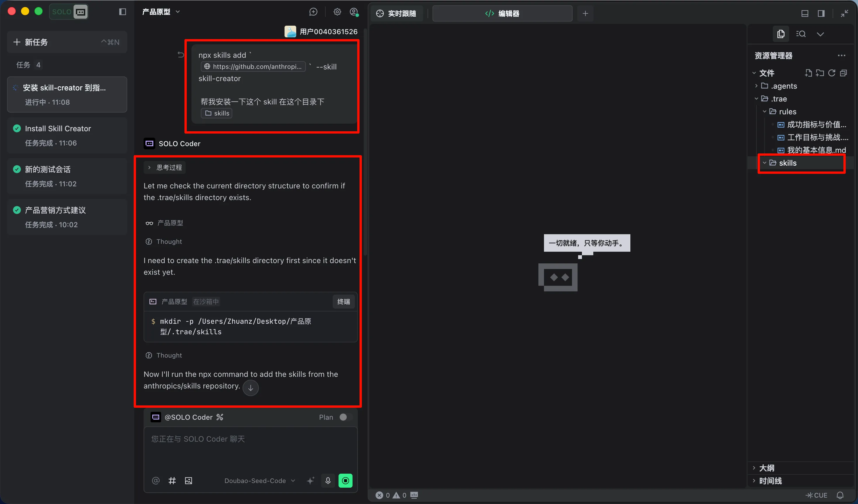Open the Doubao-Seed-Code model dropdown
This screenshot has height=504, width=858.
pos(259,480)
